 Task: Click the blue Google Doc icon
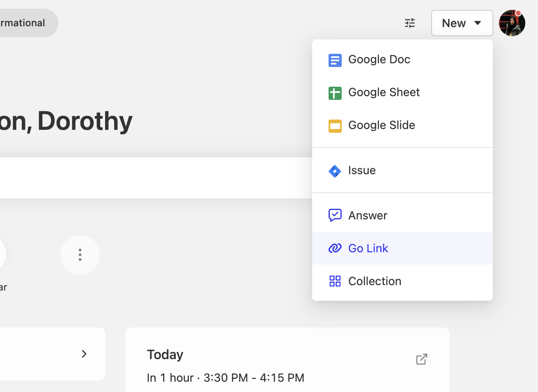point(335,60)
